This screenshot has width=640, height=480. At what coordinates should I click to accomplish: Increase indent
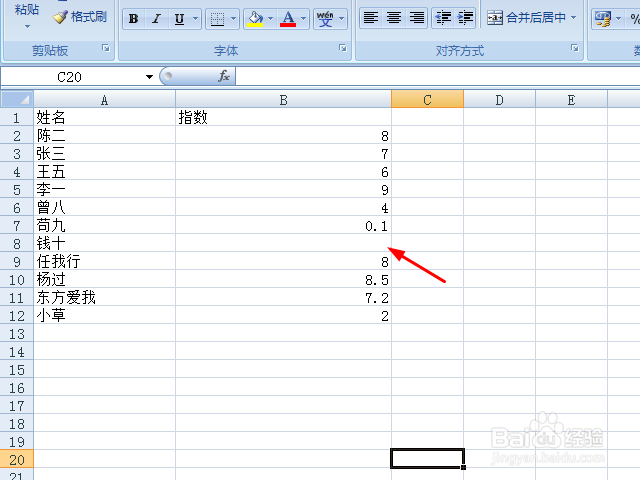click(465, 18)
